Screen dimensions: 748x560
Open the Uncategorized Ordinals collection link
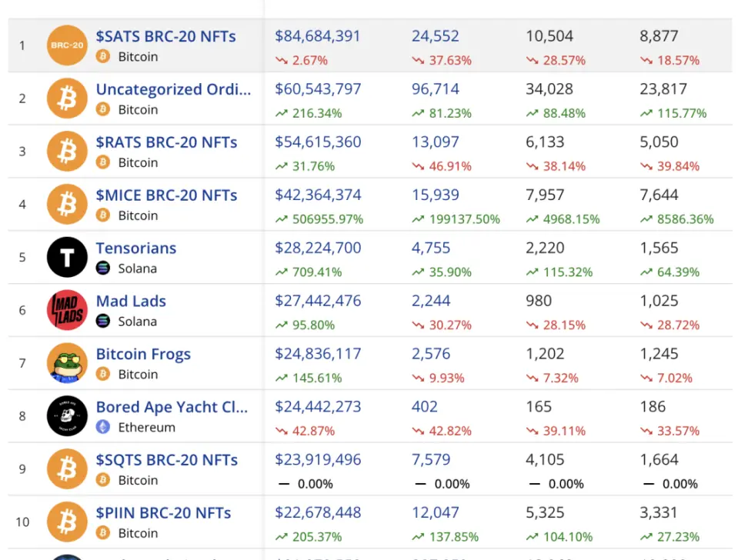point(173,89)
